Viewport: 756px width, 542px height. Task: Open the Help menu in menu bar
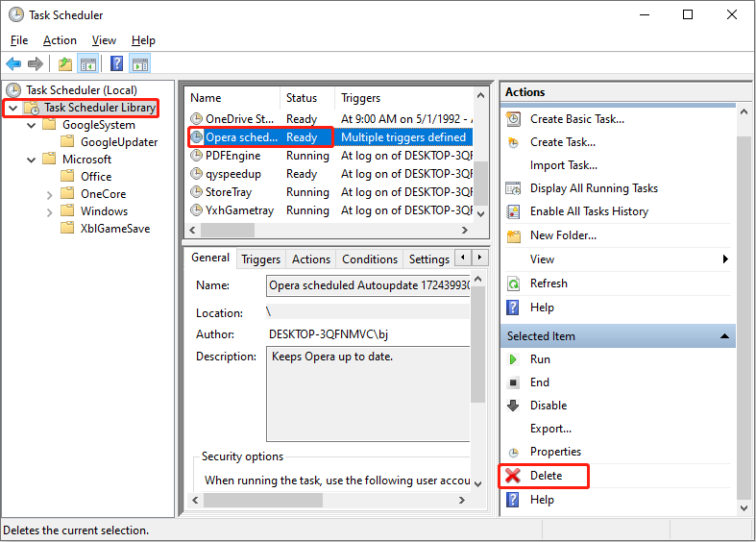click(x=143, y=40)
